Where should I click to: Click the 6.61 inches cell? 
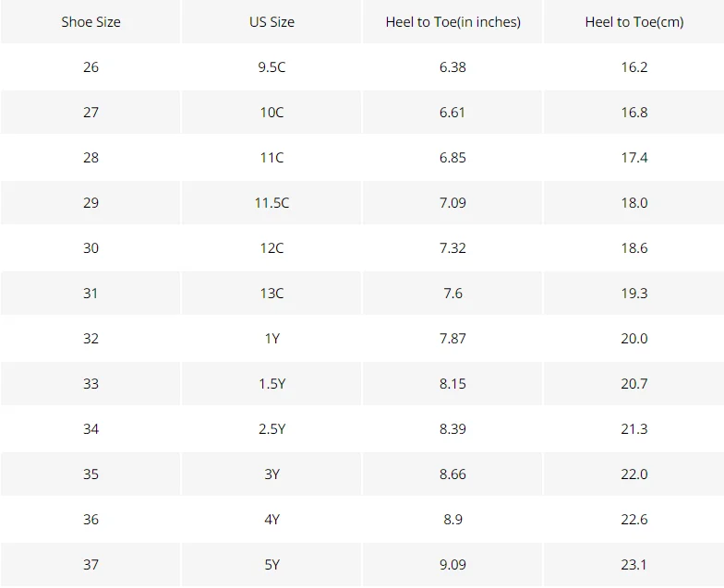[x=452, y=113]
